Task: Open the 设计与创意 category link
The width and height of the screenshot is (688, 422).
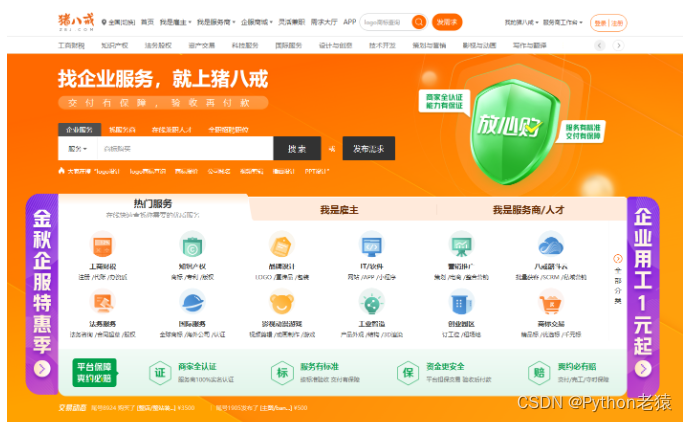Action: tap(335, 45)
